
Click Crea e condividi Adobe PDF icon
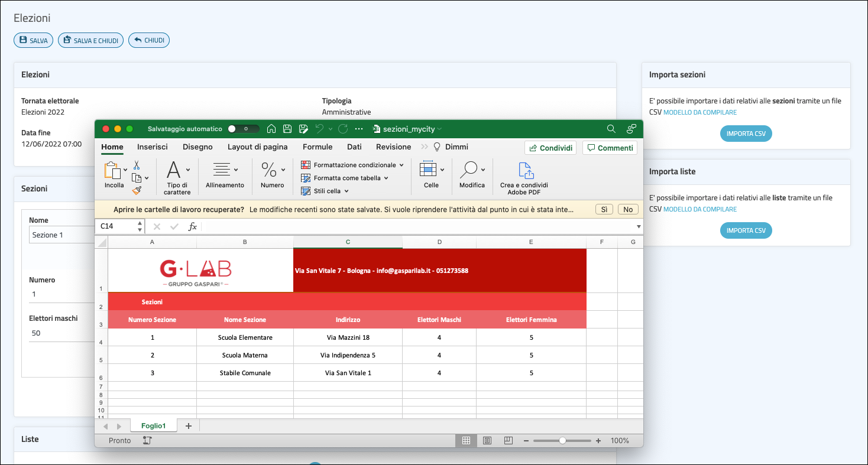tap(526, 171)
